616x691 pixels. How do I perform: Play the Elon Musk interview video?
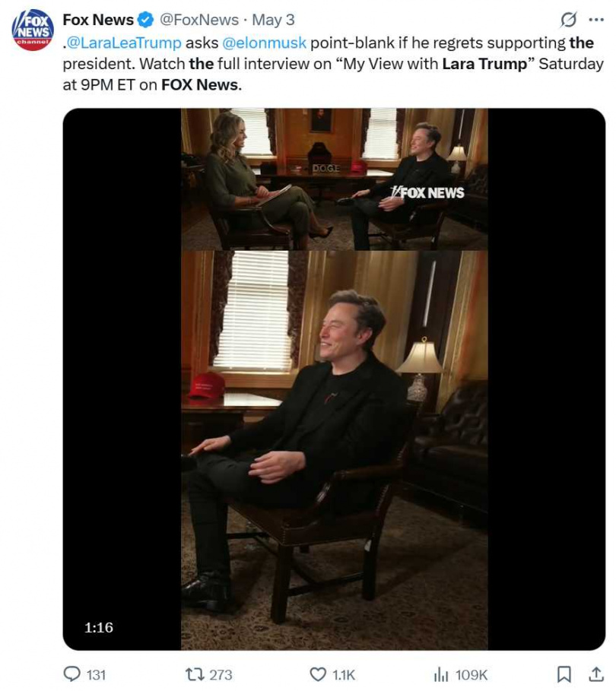(334, 379)
